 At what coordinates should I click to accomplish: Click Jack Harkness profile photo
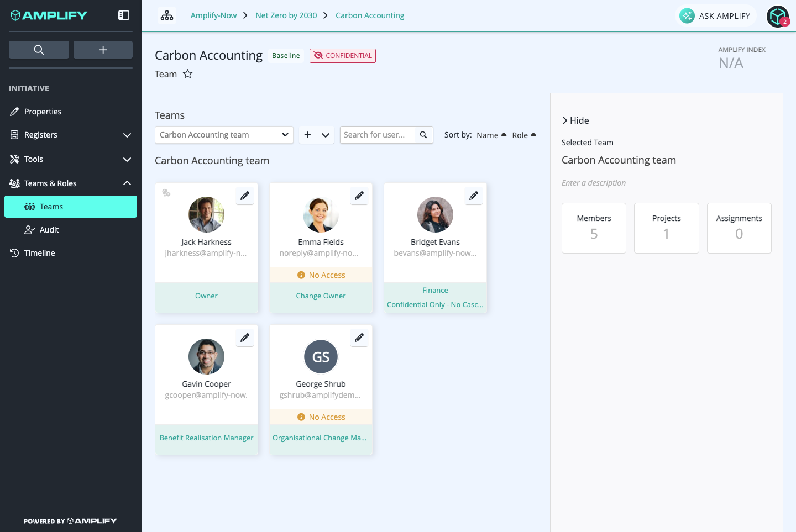(206, 214)
